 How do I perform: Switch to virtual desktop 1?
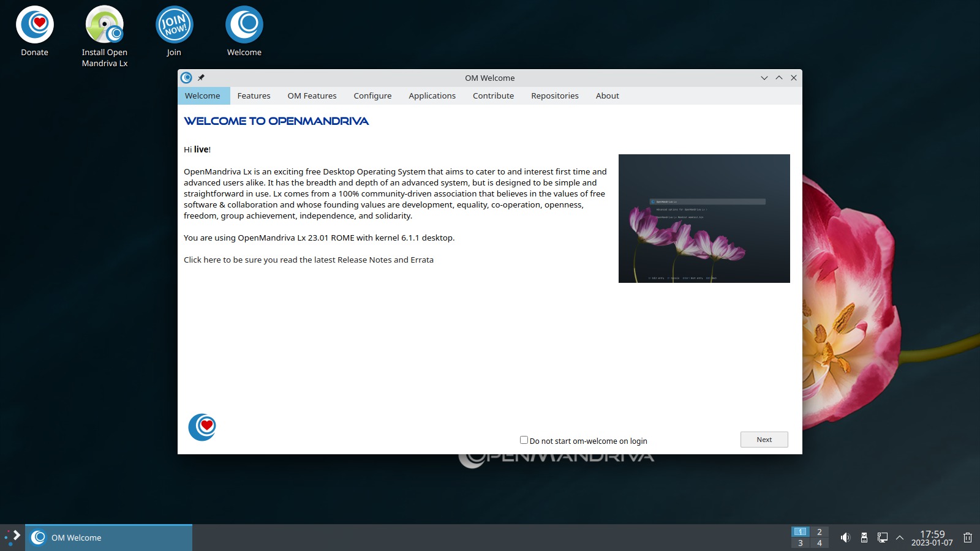(x=801, y=532)
